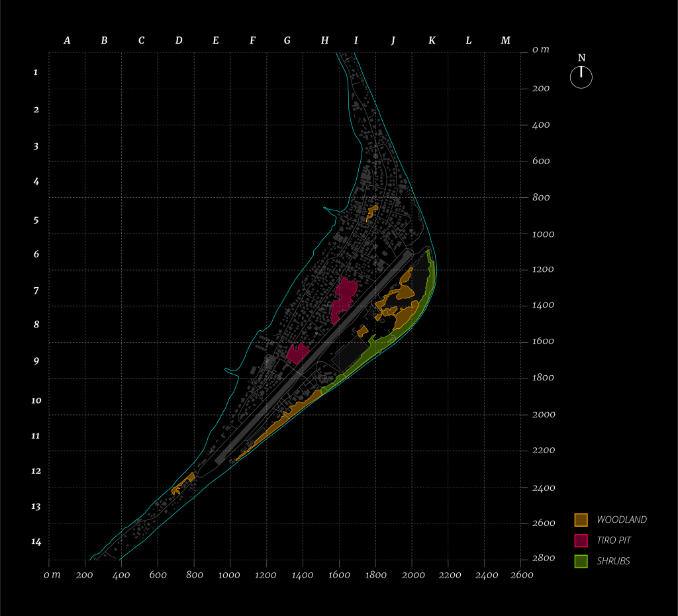678x616 pixels.
Task: Select the SHRUBS legend label text
Action: (612, 561)
